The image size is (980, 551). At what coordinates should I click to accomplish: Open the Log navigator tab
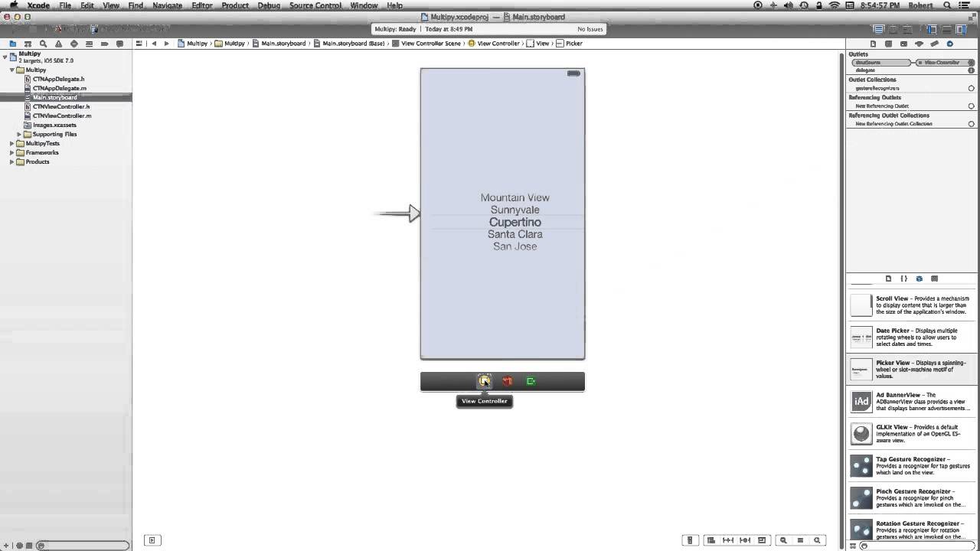pyautogui.click(x=119, y=44)
